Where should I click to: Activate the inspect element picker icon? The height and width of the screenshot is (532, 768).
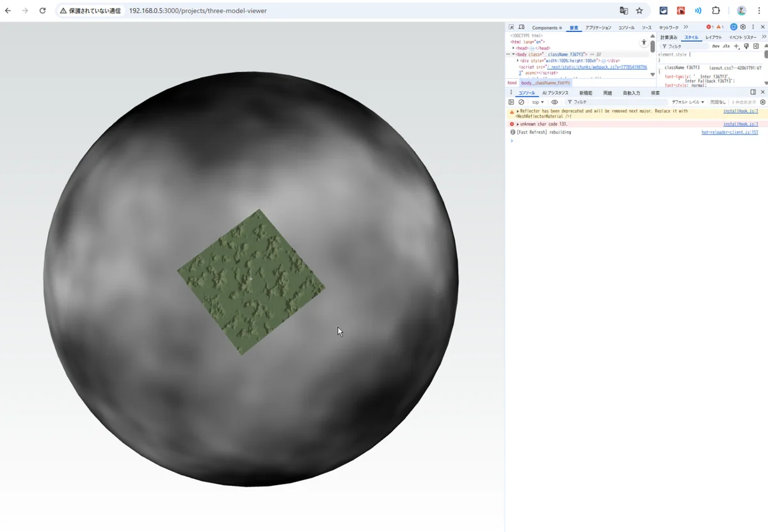tap(511, 28)
